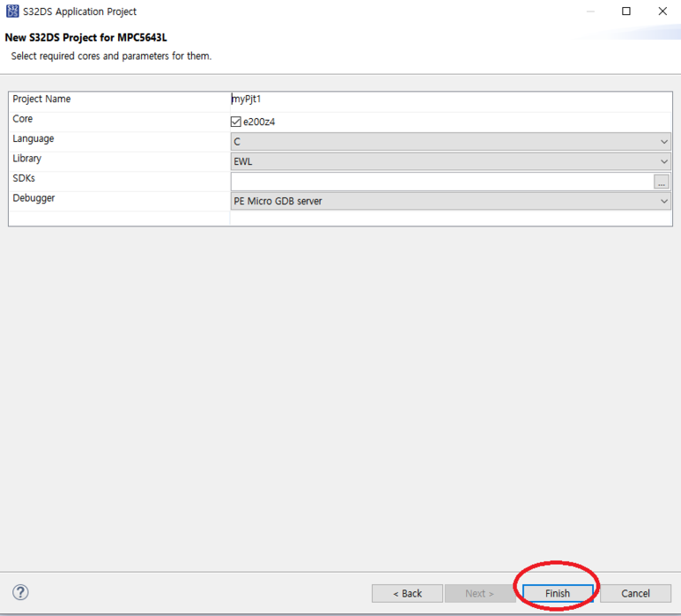This screenshot has height=616, width=681.
Task: Click the SDKs browse ellipsis button
Action: pyautogui.click(x=661, y=182)
